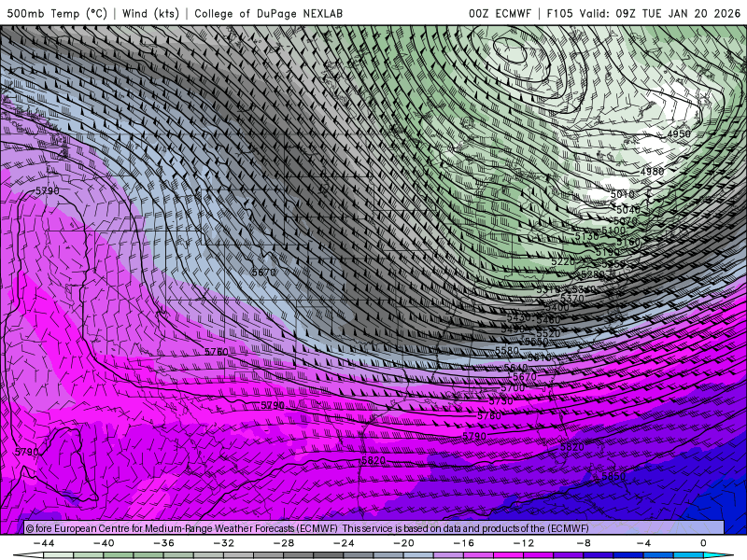Click the 5580 height contour label
This screenshot has width=747, height=560.
[x=507, y=351]
